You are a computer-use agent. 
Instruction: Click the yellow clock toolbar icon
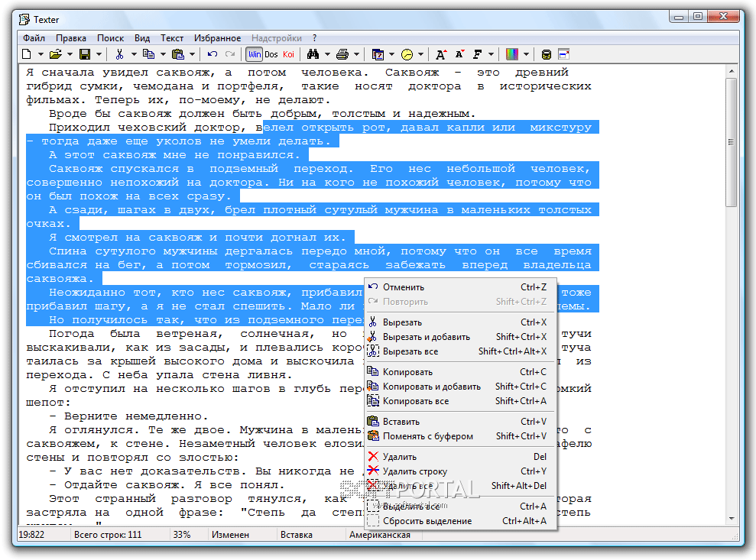pos(407,54)
